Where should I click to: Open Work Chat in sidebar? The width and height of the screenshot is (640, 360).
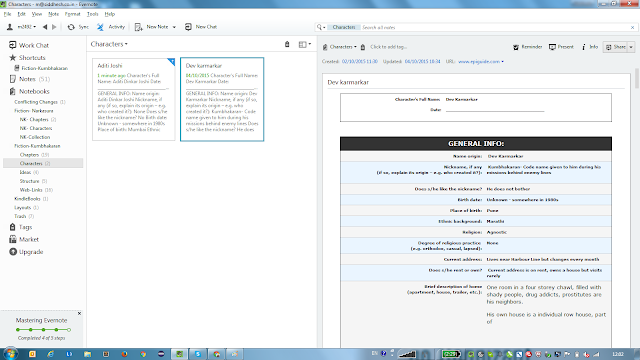29,45
